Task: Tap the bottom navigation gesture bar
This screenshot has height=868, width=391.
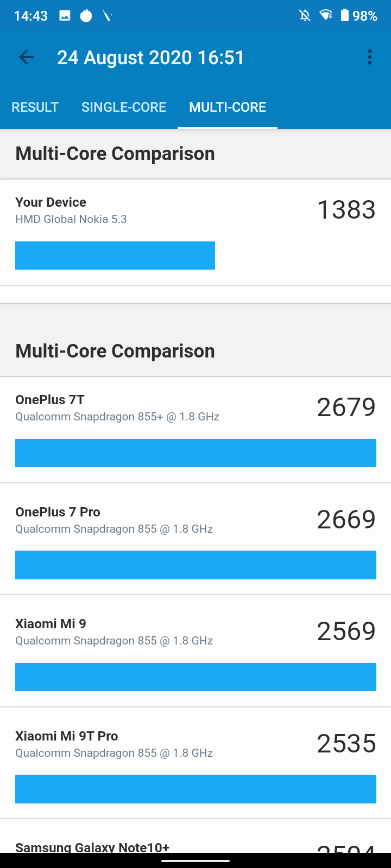Action: point(195,860)
